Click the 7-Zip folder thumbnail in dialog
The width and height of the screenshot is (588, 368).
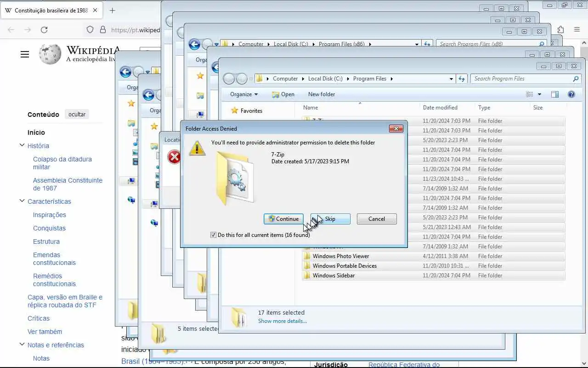(234, 178)
